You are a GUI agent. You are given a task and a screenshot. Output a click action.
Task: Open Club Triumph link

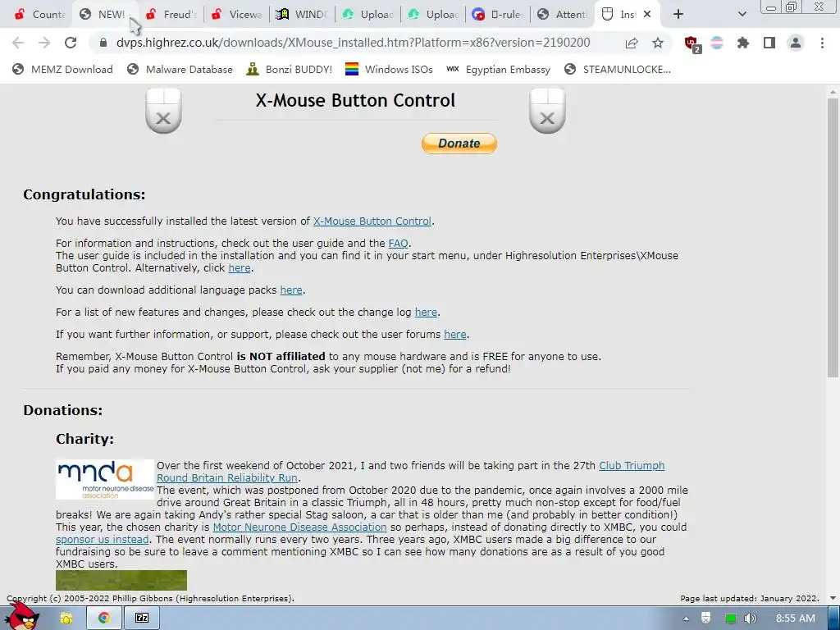pos(632,466)
